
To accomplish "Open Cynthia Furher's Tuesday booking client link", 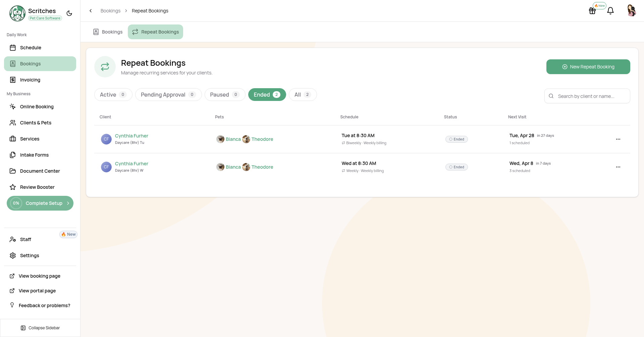I will click(x=131, y=136).
